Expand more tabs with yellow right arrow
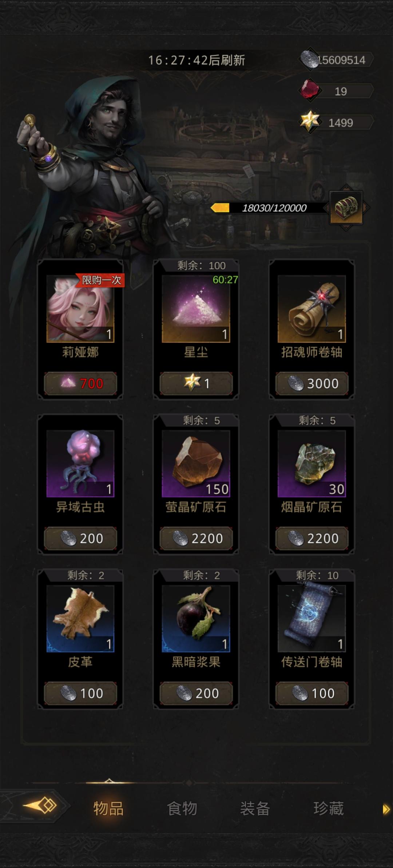Screen dimensions: 393x868 (x=386, y=809)
